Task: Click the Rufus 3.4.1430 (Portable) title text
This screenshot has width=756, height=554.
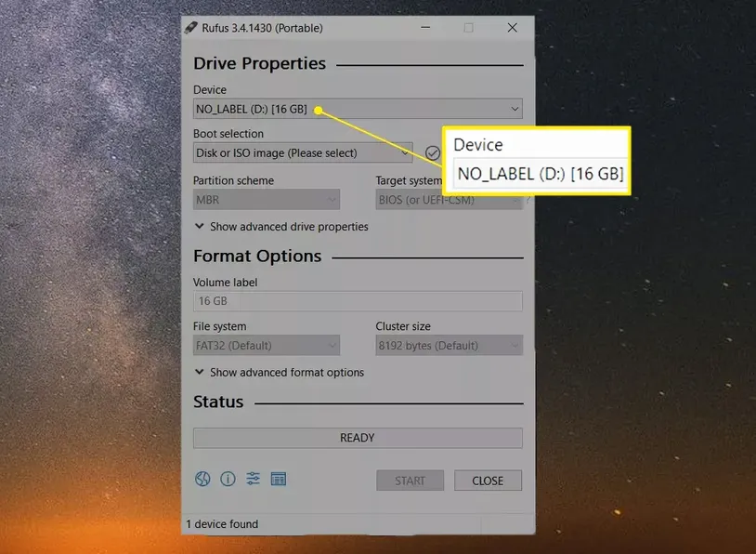Action: [x=262, y=28]
